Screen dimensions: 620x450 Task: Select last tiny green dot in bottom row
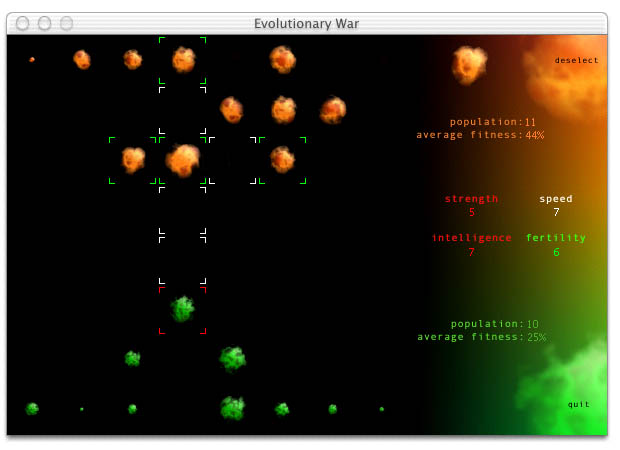(x=382, y=409)
